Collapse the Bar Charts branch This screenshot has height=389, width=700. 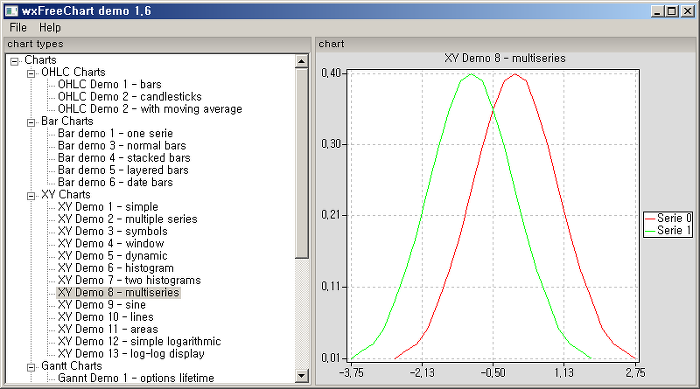click(31, 122)
